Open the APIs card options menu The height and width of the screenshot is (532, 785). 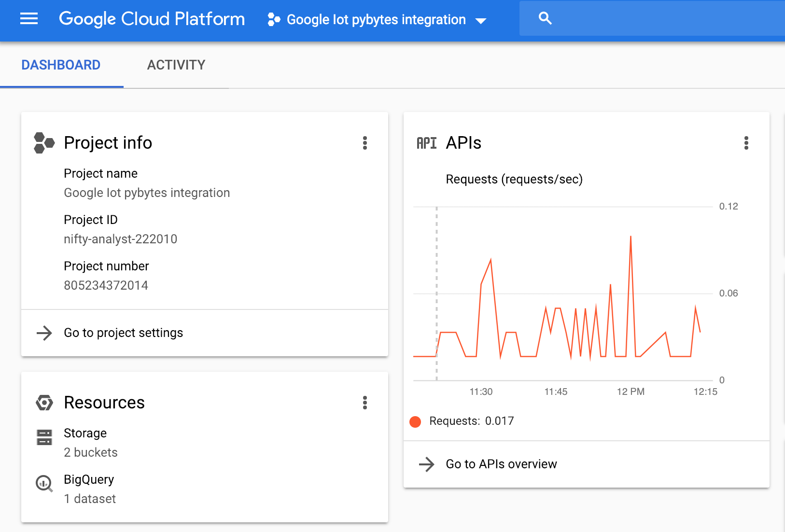(746, 143)
